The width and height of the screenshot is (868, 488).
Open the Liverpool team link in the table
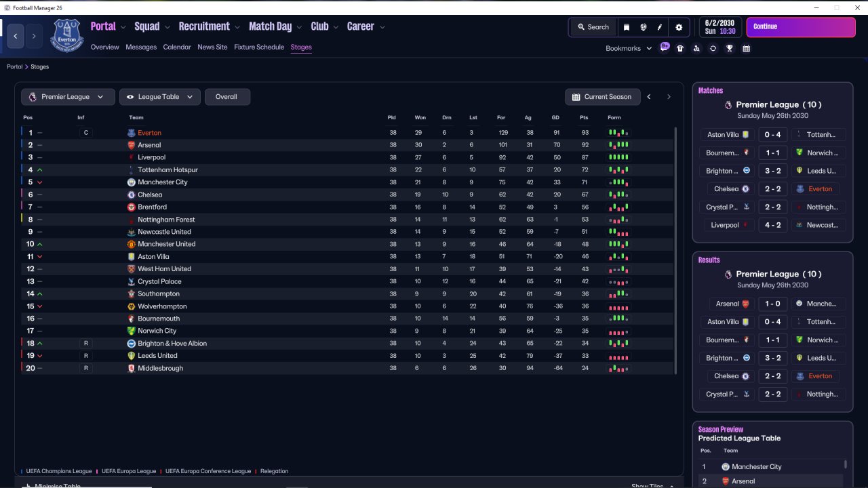152,157
